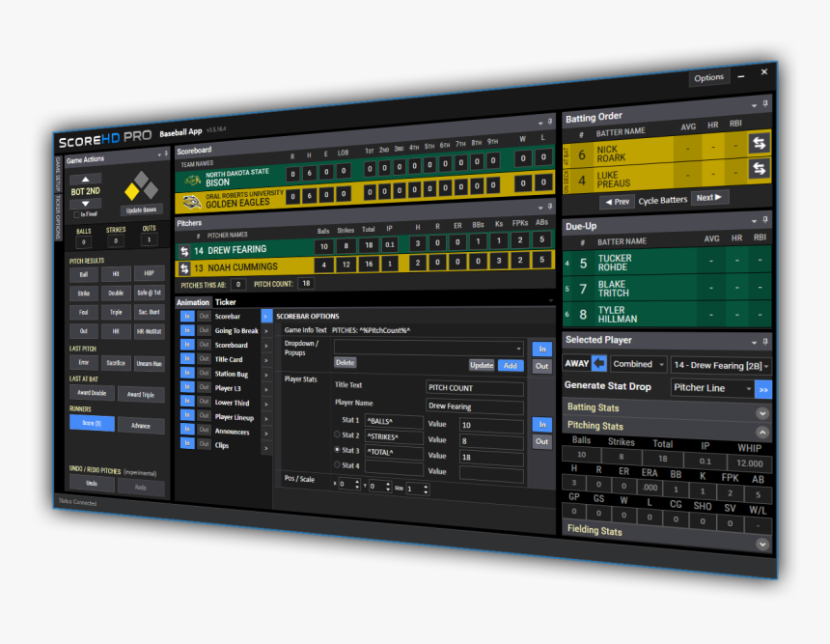Select the Stat 4 radio button

tap(338, 465)
